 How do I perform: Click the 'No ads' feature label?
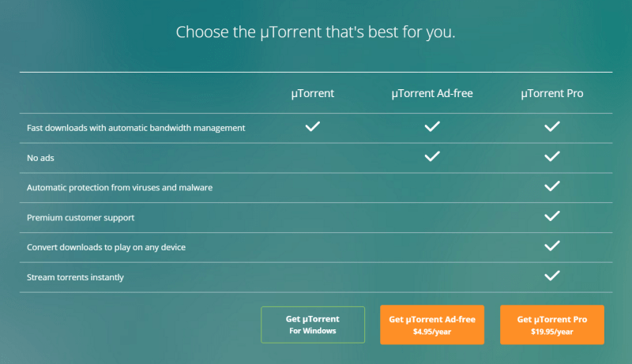pyautogui.click(x=40, y=157)
